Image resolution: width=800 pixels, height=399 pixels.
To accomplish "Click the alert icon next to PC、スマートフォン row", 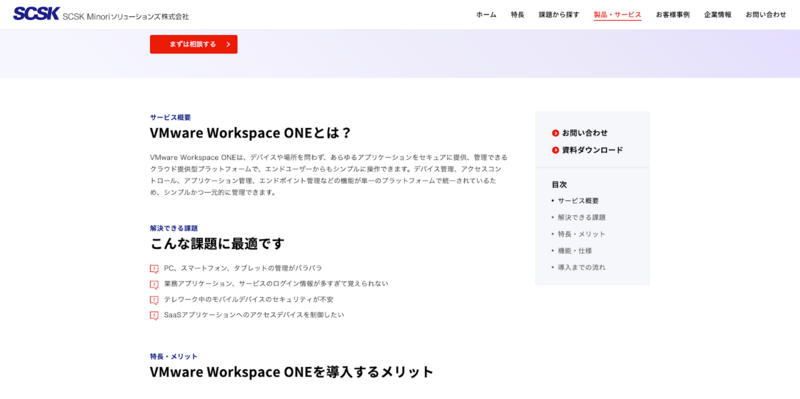I will coord(154,269).
